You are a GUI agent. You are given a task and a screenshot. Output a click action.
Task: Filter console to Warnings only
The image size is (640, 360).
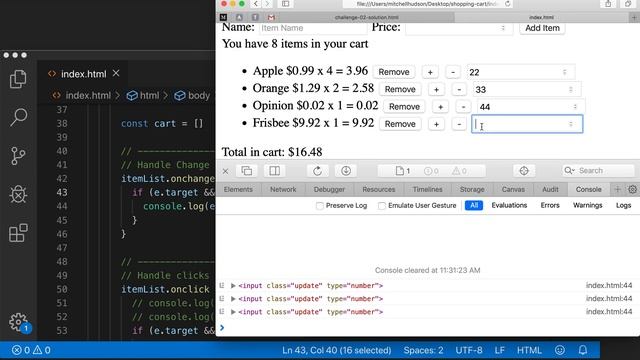587,205
